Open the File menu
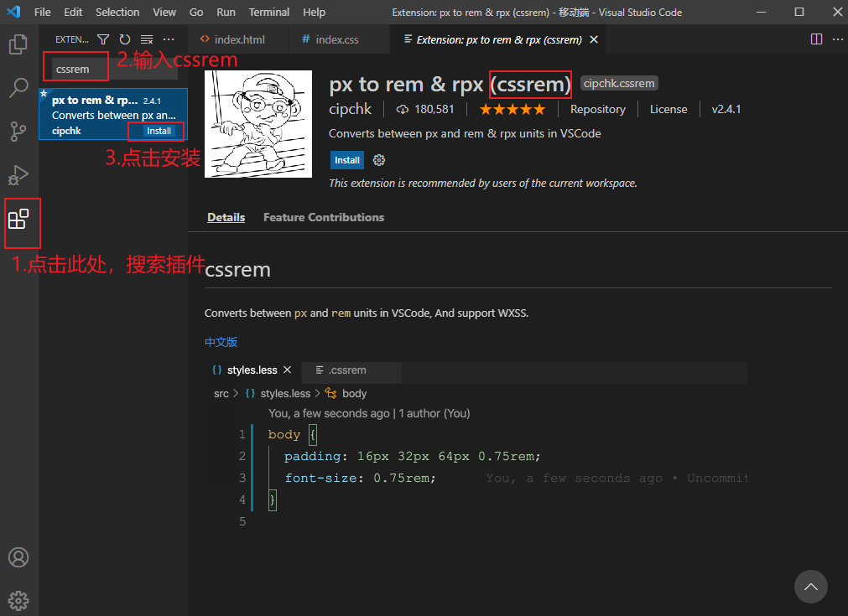Image resolution: width=848 pixels, height=616 pixels. point(42,12)
